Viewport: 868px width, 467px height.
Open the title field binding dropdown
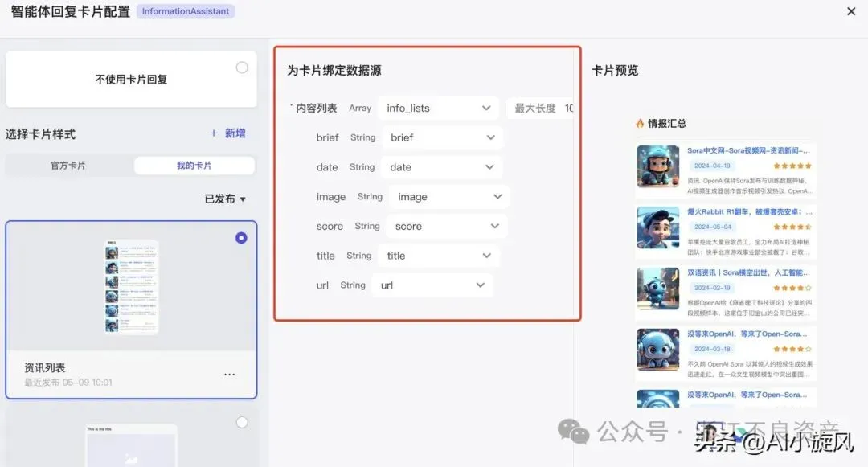tap(439, 256)
